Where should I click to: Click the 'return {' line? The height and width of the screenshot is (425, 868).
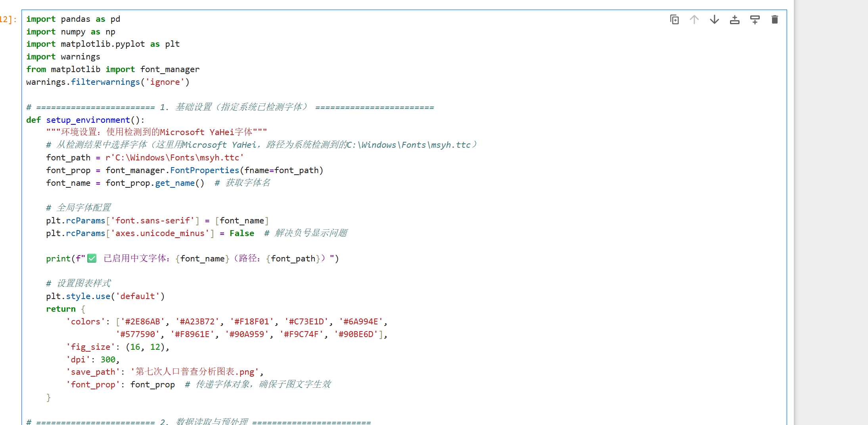(65, 309)
